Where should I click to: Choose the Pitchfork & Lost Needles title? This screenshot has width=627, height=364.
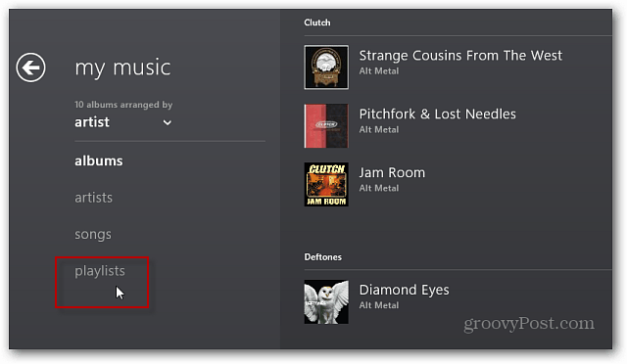pos(438,114)
